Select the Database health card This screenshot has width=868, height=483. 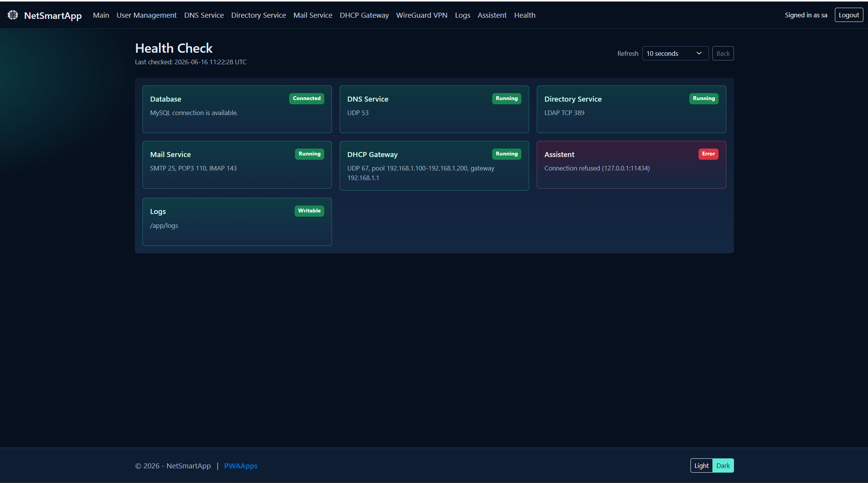click(x=237, y=109)
